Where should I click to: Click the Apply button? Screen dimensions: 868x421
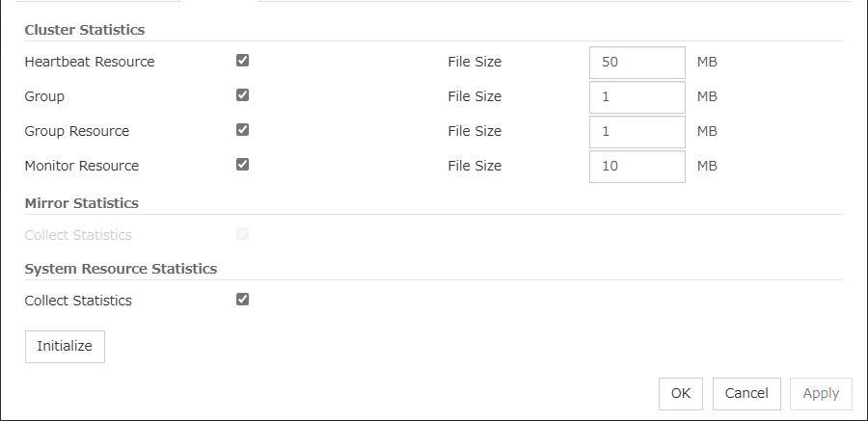pos(821,393)
